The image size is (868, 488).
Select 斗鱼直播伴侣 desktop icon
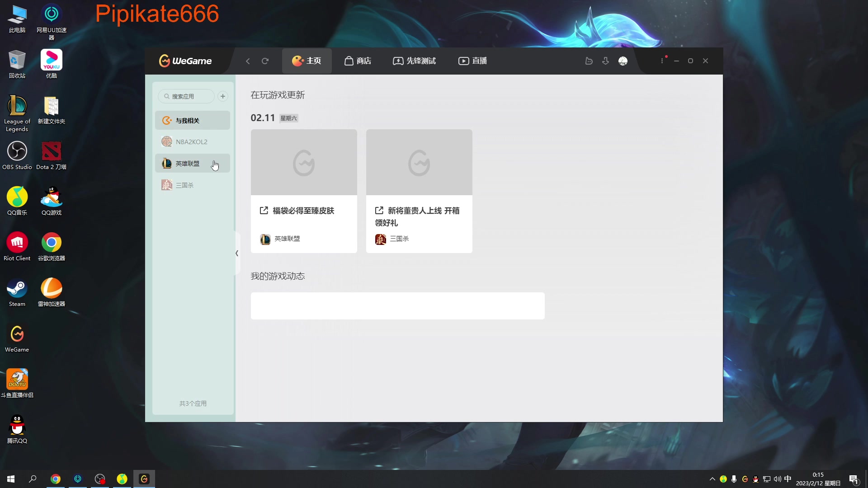pos(17,384)
